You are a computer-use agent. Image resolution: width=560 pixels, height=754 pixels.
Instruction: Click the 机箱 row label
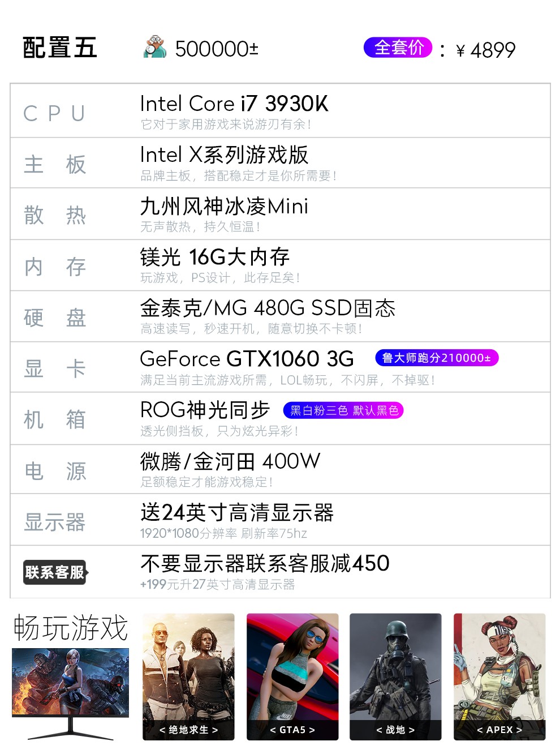[x=55, y=420]
